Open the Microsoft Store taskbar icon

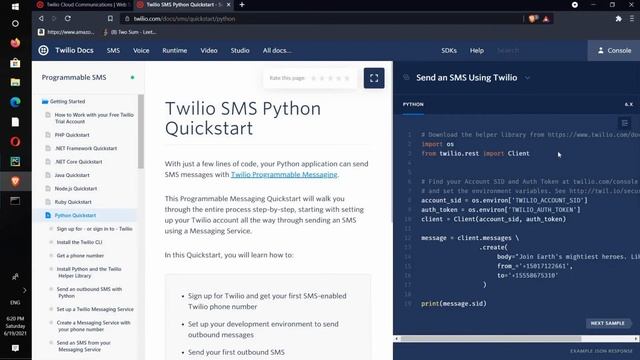[x=15, y=63]
